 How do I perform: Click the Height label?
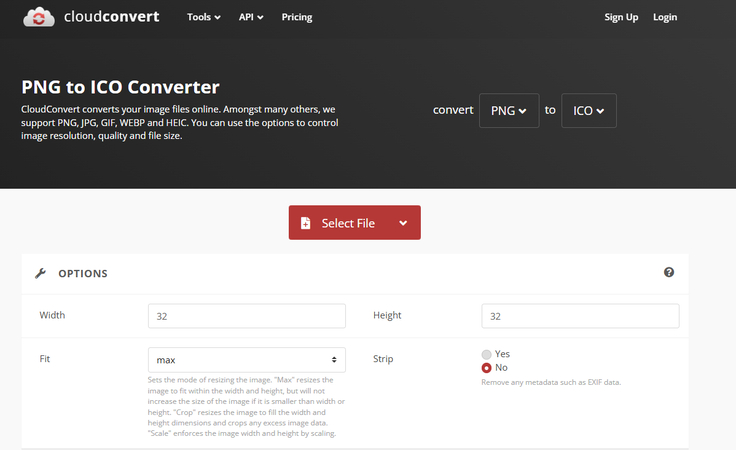[x=387, y=315]
